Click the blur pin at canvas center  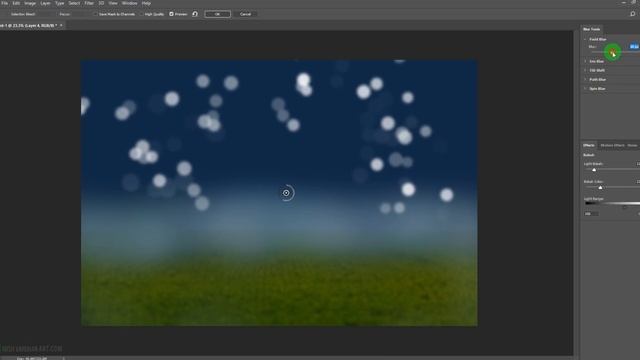tap(286, 193)
